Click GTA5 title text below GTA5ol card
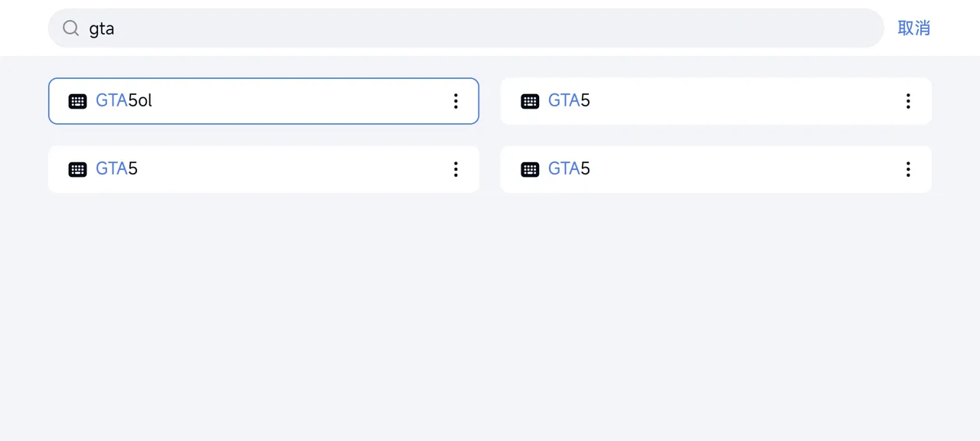The image size is (980, 441). point(116,168)
